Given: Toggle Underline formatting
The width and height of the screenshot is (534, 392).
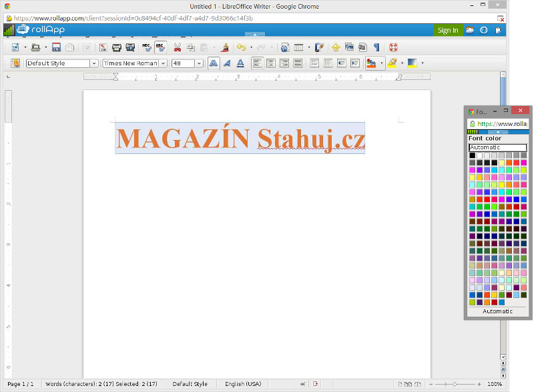Looking at the screenshot, I should click(240, 63).
